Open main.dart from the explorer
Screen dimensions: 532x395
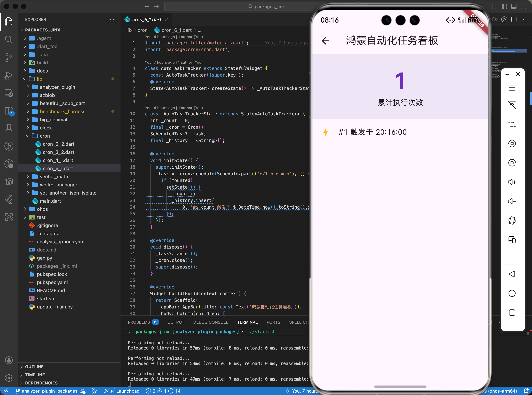[x=50, y=201]
